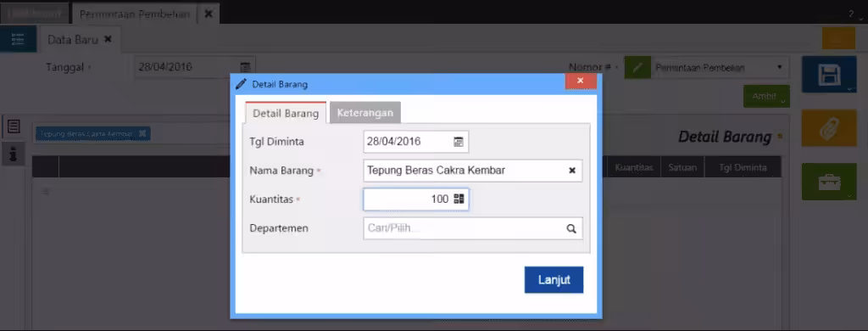Image resolution: width=868 pixels, height=331 pixels.
Task: Close the Permintaan Pembelian tab
Action: 209,14
